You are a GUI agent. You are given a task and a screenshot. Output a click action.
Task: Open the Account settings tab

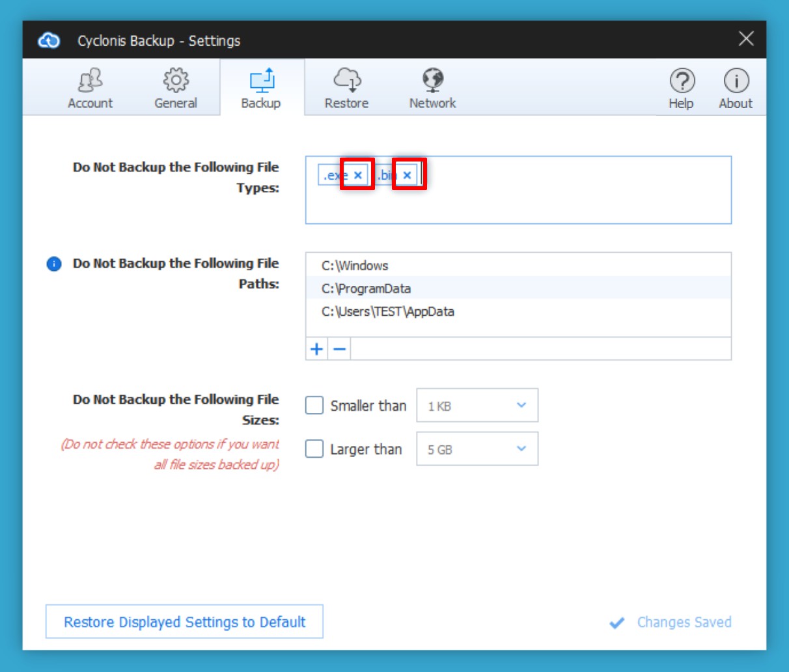(90, 88)
